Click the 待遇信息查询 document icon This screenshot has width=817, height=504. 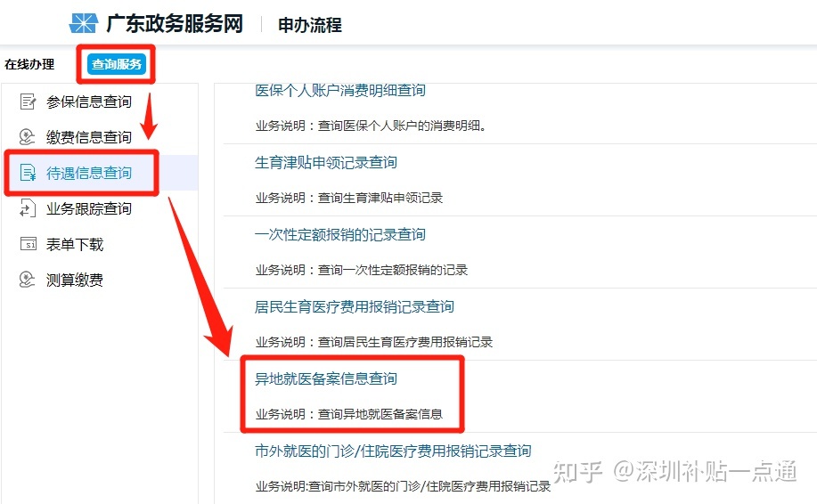click(28, 173)
